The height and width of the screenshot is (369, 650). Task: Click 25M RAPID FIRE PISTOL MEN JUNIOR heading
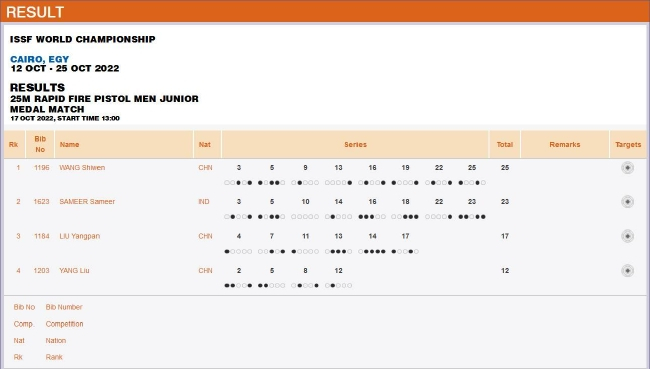coord(104,99)
